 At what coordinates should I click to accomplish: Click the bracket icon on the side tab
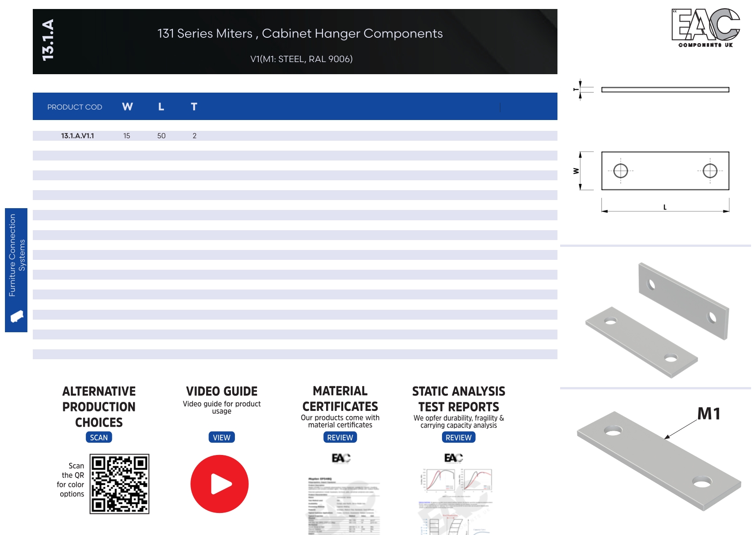17,317
